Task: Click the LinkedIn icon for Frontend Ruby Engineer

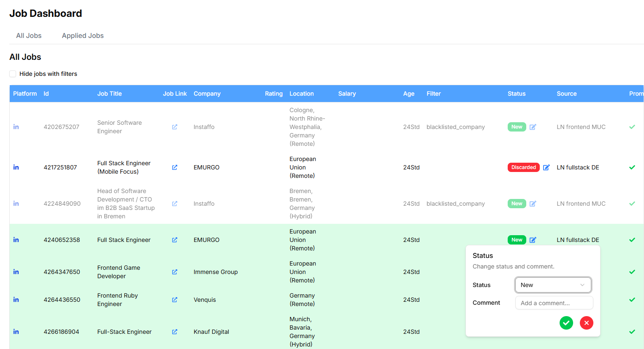Action: (x=16, y=300)
